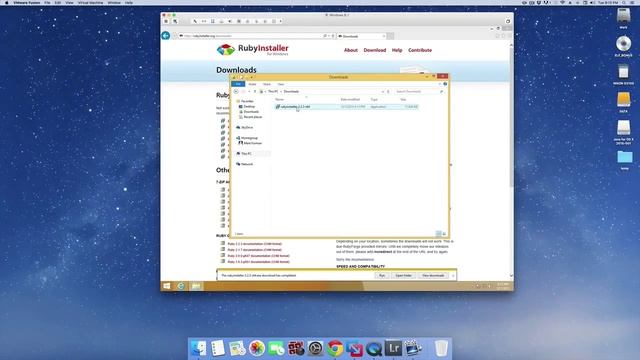The height and width of the screenshot is (360, 640).
Task: Click Explorer help question mark icon
Action: point(445,84)
